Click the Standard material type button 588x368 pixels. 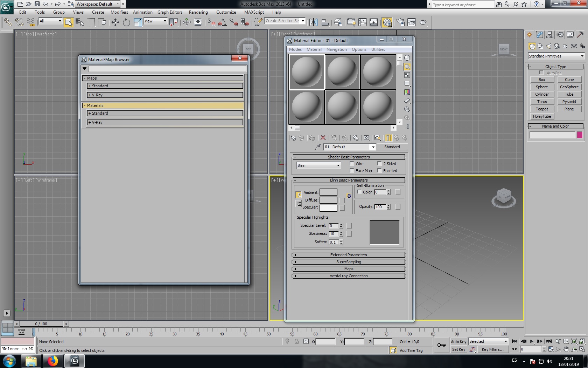392,147
